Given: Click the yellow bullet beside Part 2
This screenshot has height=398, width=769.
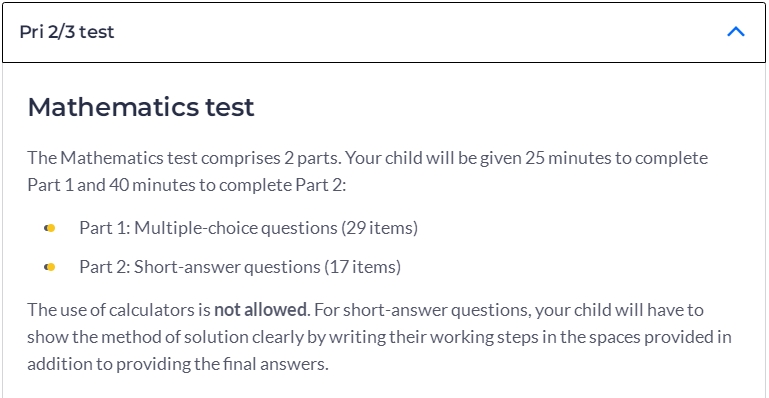Looking at the screenshot, I should point(50,267).
